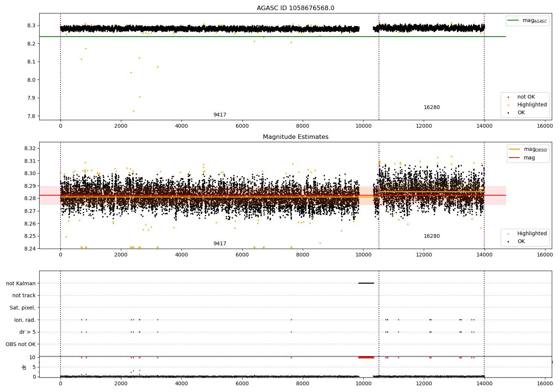Click the "7.8" y-axis tick label
Screen dimensions: 560x392
tap(31, 116)
